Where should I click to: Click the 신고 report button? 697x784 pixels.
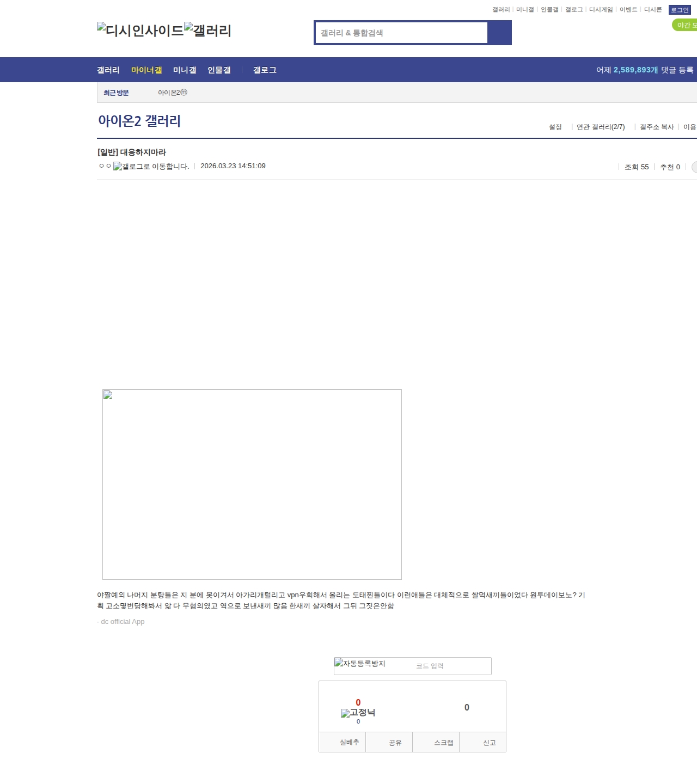click(483, 742)
